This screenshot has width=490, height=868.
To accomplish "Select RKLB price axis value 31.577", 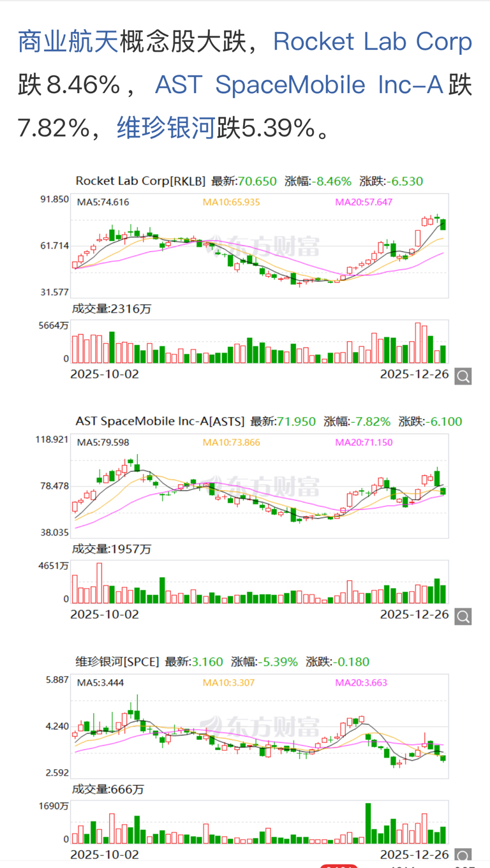I will pyautogui.click(x=54, y=292).
